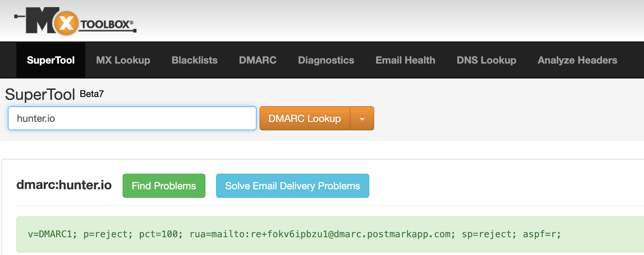Screen dimensions: 644x255
Task: Open the Blacklists tab
Action: tap(194, 60)
